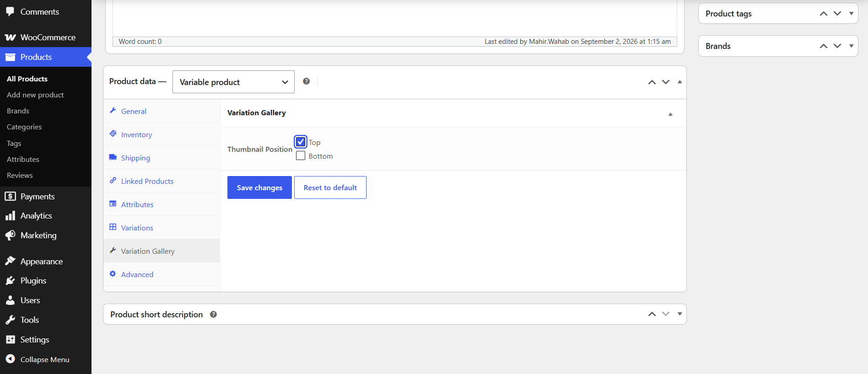Click the Advanced gear icon
This screenshot has height=374, width=868.
tap(113, 274)
